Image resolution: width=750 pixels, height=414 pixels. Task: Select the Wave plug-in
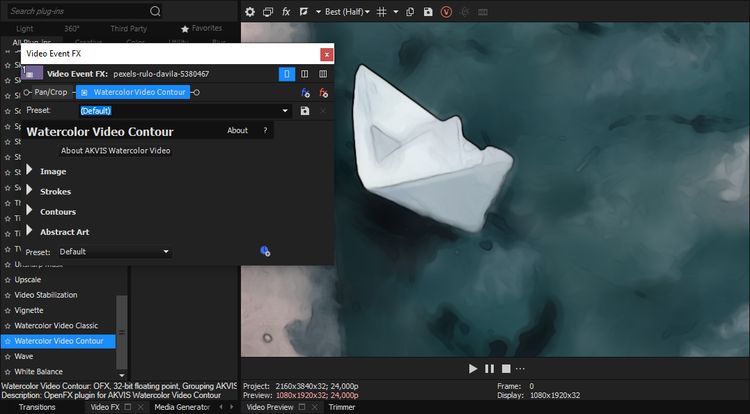tap(23, 356)
